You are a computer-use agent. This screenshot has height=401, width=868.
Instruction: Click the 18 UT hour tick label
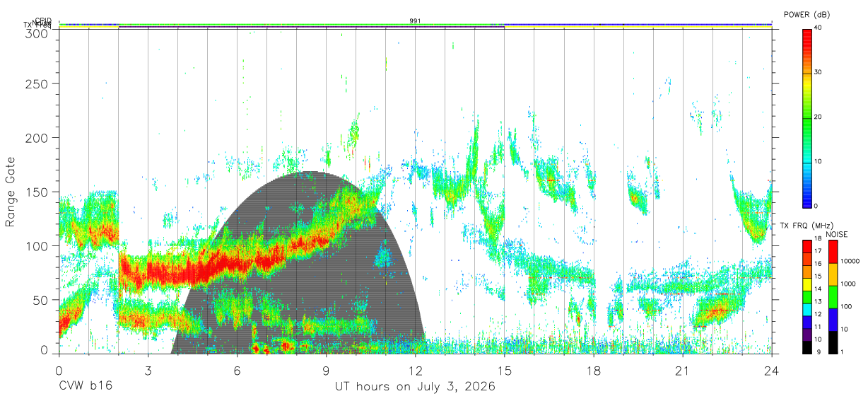594,370
